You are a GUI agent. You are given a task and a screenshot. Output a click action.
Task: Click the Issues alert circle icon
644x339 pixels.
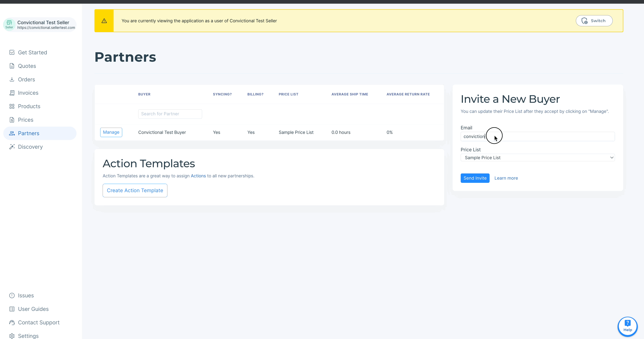pyautogui.click(x=12, y=295)
